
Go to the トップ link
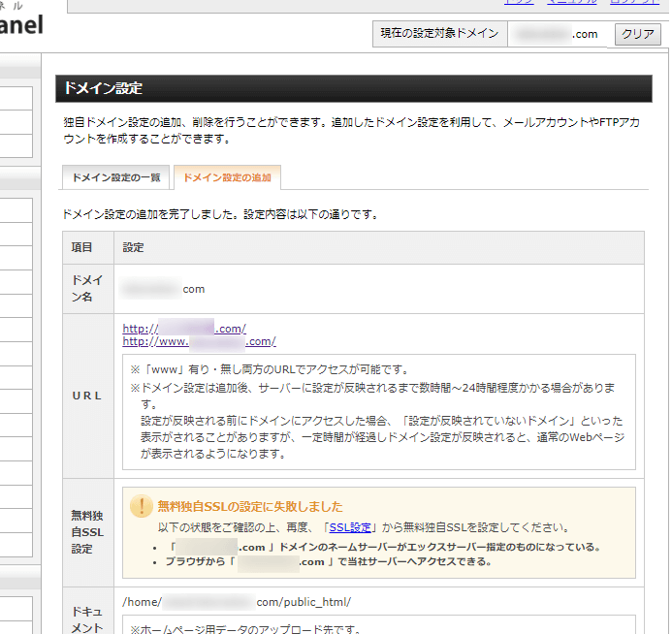coord(519,3)
